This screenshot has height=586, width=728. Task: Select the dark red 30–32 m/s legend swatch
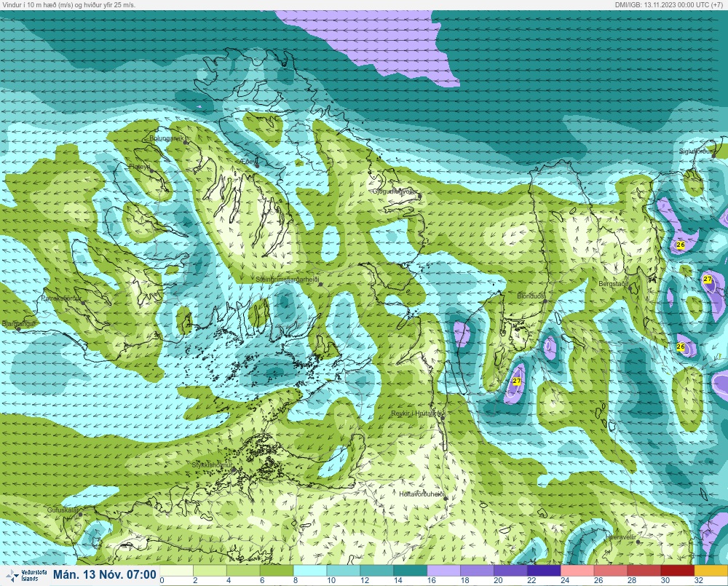tap(678, 570)
